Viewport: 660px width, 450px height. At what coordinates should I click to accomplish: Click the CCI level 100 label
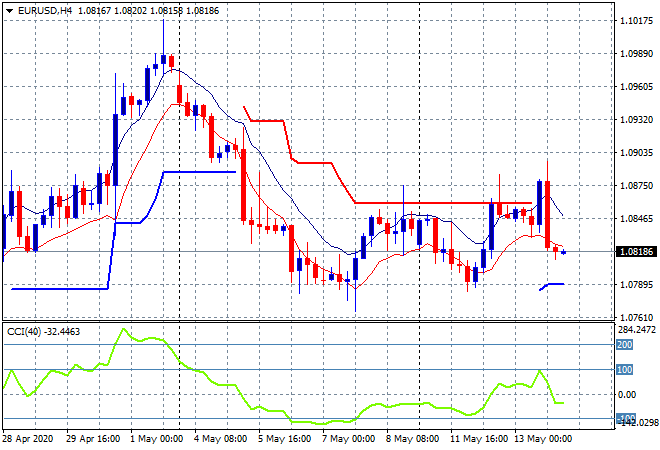coord(625,370)
